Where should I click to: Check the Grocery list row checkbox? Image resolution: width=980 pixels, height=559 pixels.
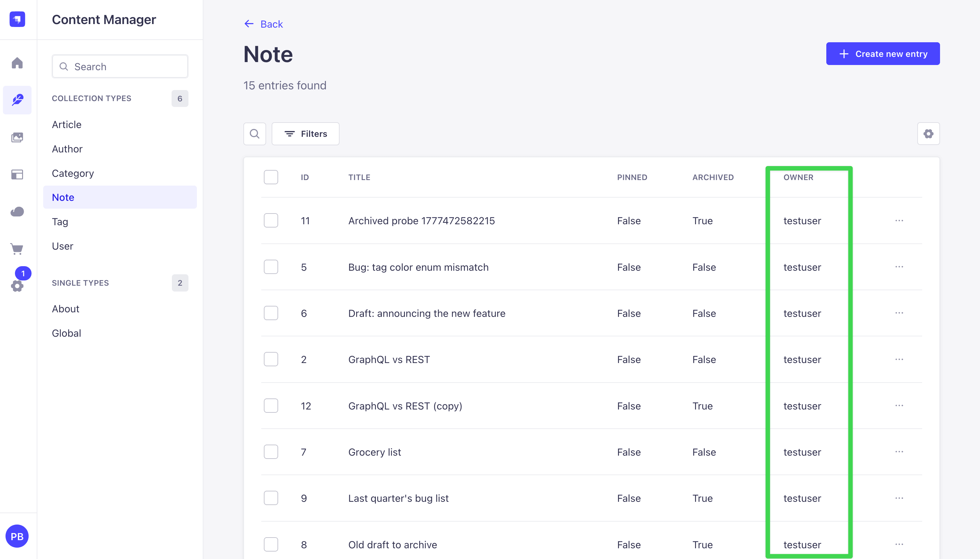[x=271, y=452]
